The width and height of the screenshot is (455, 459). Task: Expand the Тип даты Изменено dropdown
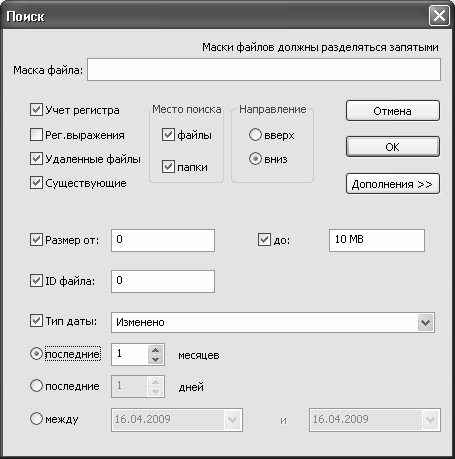pyautogui.click(x=425, y=322)
